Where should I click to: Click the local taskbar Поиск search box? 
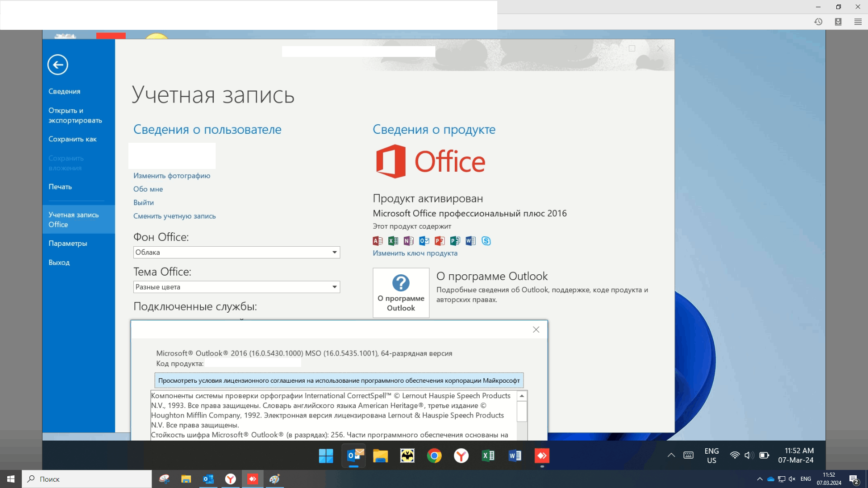click(x=87, y=479)
